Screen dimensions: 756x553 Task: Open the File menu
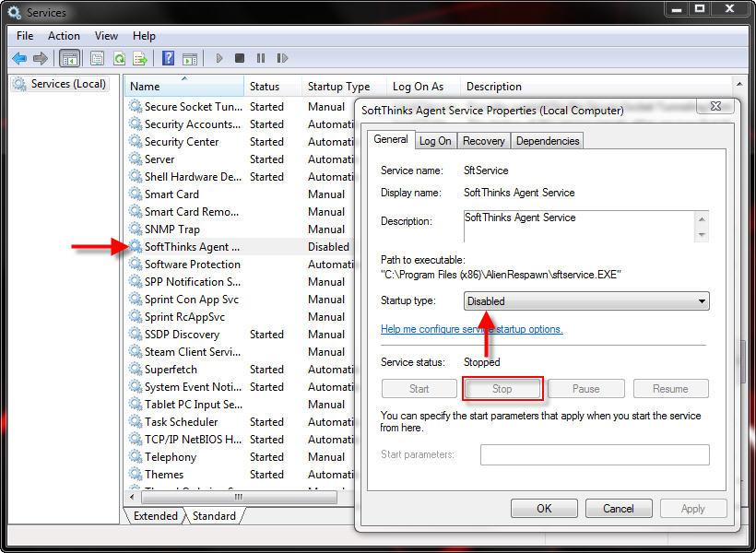pos(25,36)
